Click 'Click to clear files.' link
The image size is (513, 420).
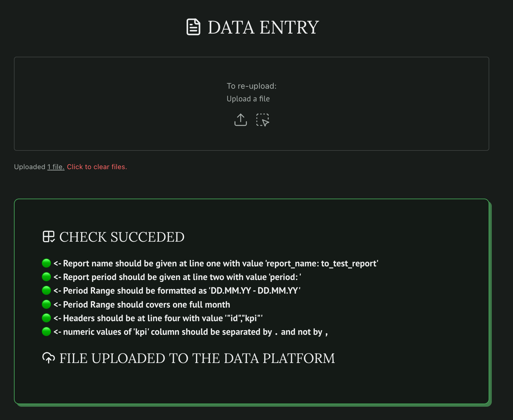pyautogui.click(x=97, y=167)
